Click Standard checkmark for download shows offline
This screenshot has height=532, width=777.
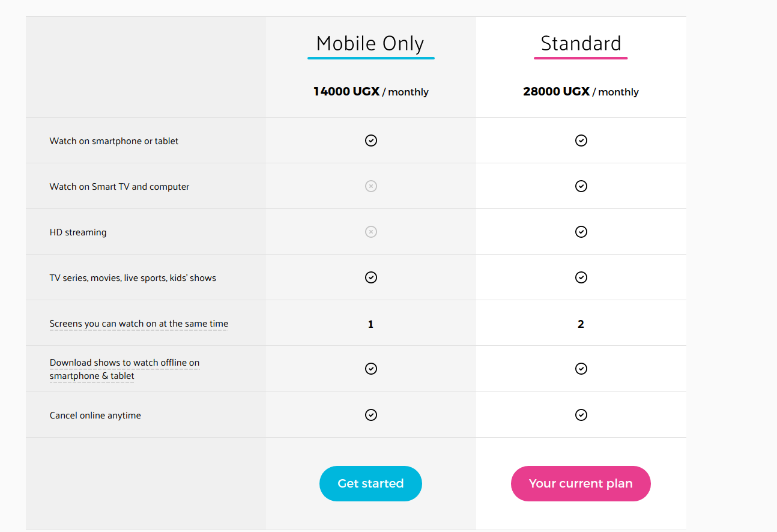point(581,369)
